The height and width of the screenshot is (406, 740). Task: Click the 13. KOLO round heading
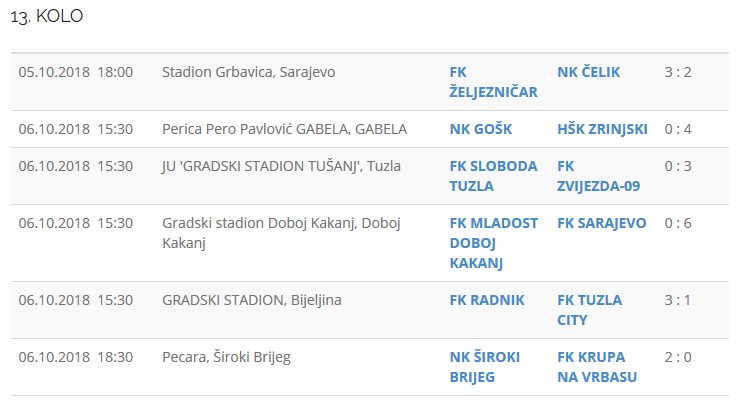pos(48,17)
